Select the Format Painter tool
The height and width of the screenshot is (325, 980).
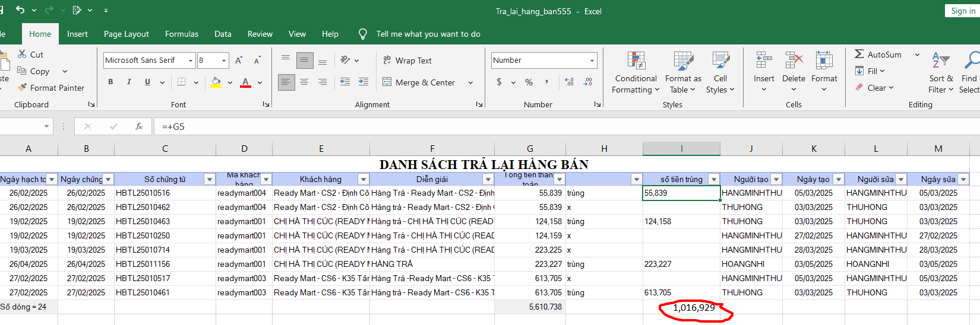click(x=51, y=88)
